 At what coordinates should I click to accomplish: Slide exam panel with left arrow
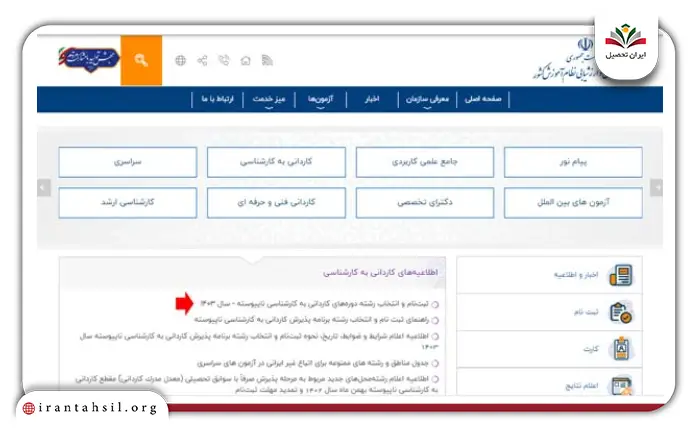[44, 188]
